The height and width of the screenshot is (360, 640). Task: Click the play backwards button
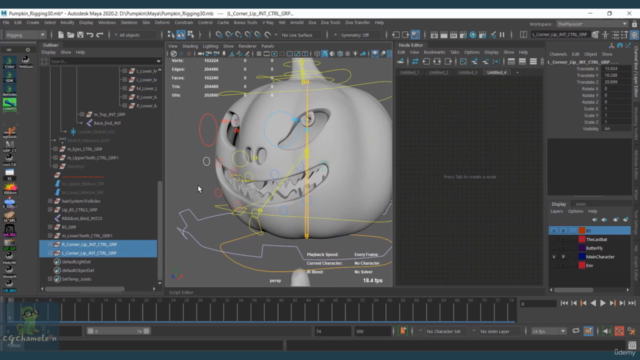click(x=593, y=303)
